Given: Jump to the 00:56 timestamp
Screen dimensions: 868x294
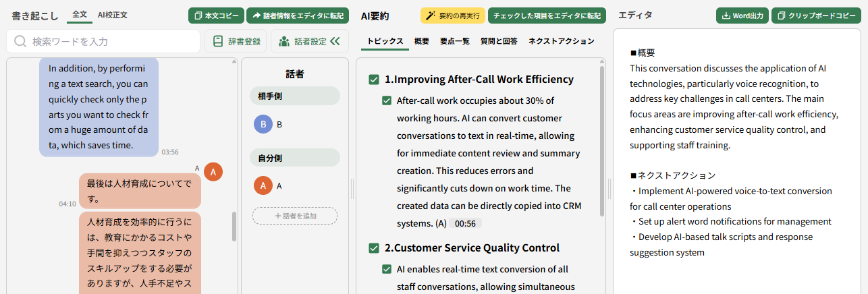Looking at the screenshot, I should click(x=465, y=223).
